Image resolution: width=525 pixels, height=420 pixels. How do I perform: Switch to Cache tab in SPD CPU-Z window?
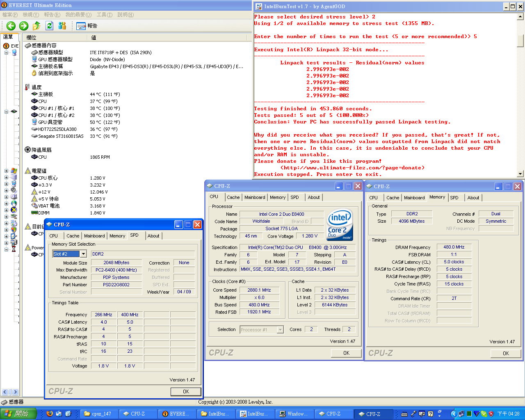point(73,236)
